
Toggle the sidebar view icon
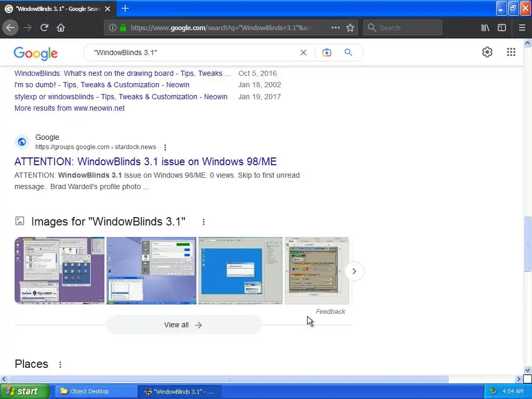[x=502, y=28]
